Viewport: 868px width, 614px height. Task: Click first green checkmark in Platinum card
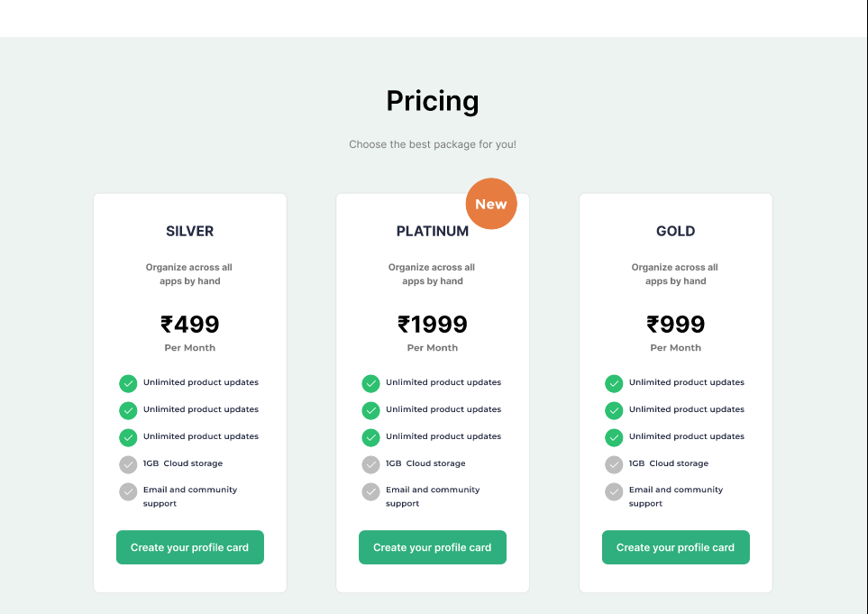(x=370, y=383)
